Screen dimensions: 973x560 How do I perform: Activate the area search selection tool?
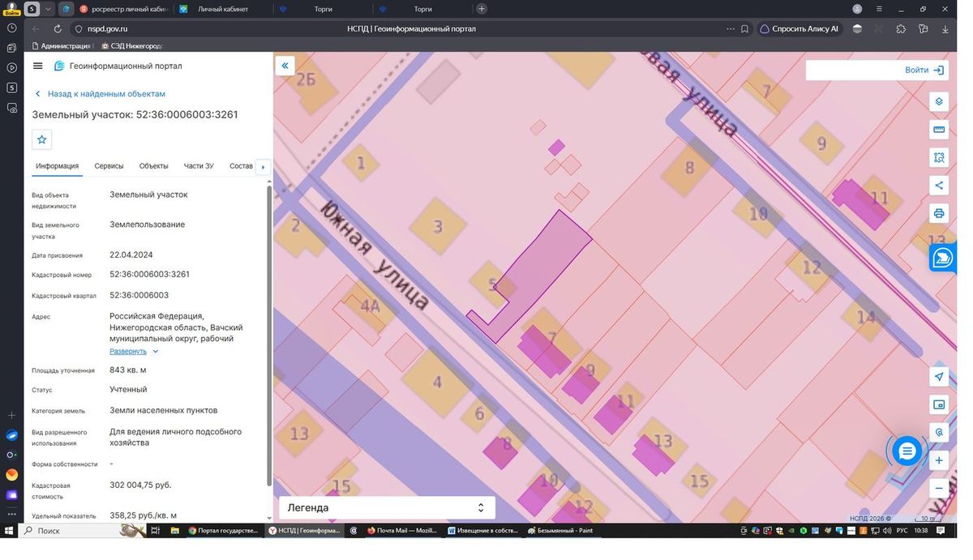tap(939, 157)
